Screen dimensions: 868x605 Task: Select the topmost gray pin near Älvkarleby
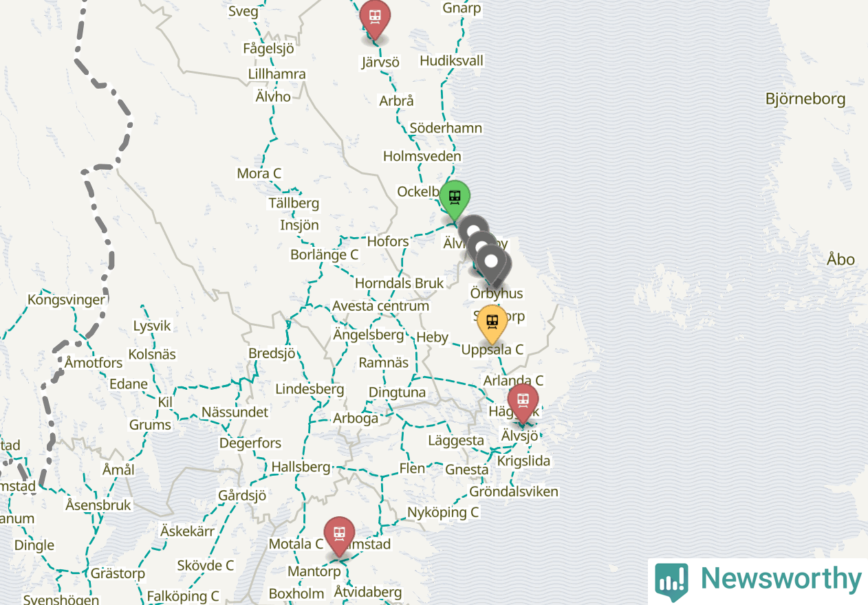tap(473, 230)
